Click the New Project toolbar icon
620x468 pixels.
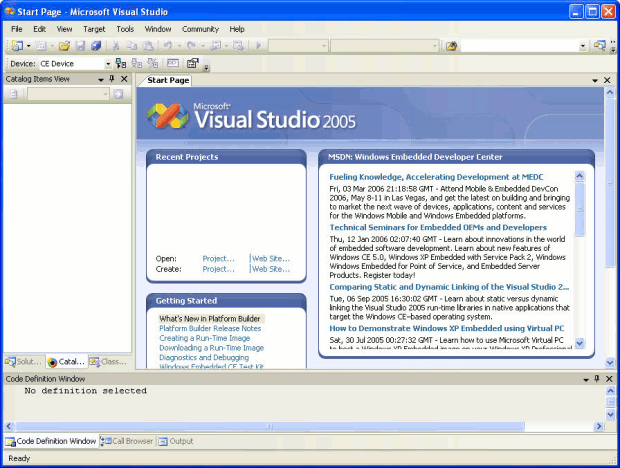point(17,46)
